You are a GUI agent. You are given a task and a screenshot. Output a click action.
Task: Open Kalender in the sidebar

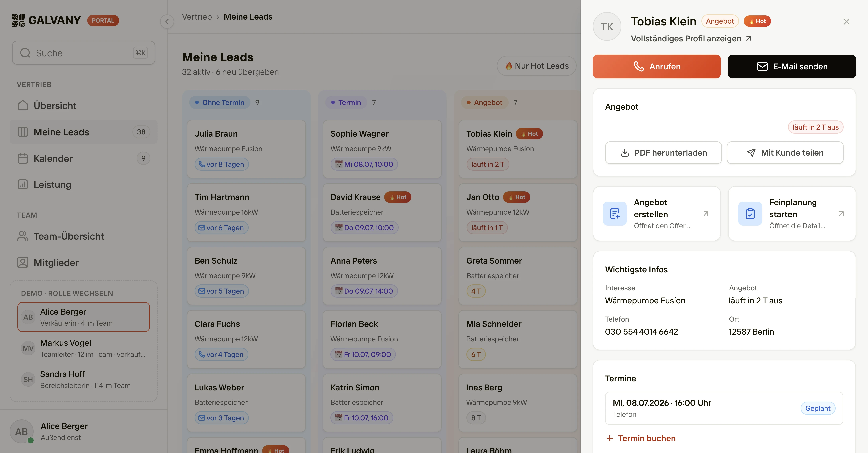pyautogui.click(x=84, y=158)
